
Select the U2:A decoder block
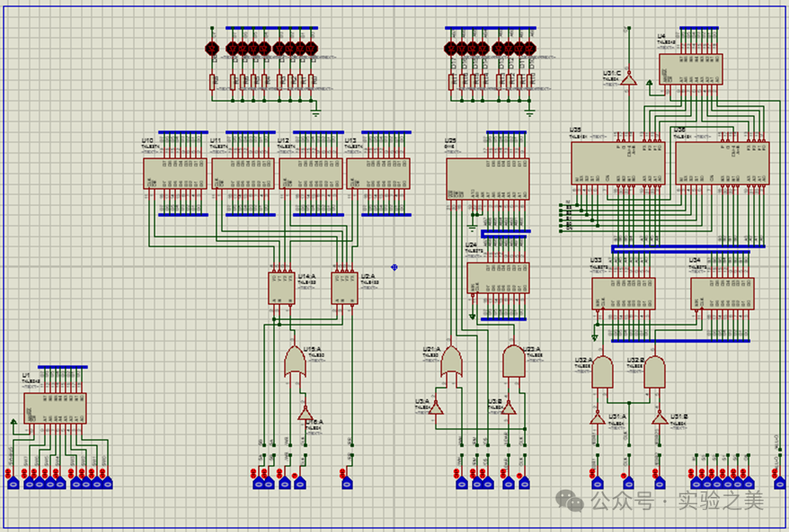(x=345, y=288)
